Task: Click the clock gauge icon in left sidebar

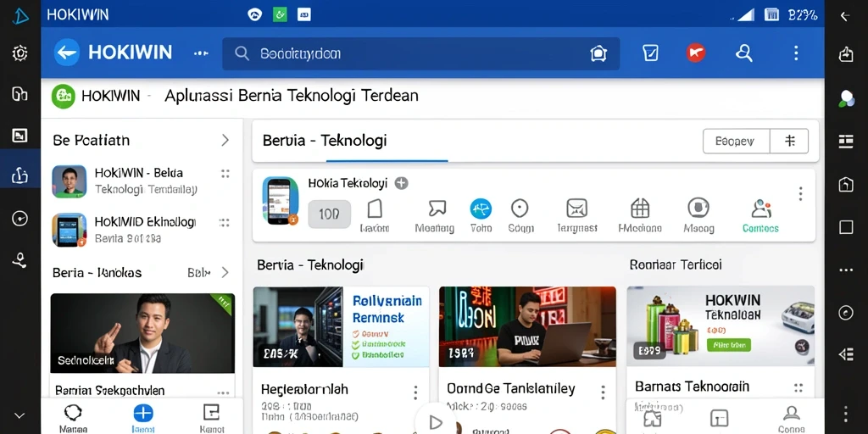Action: 20,219
